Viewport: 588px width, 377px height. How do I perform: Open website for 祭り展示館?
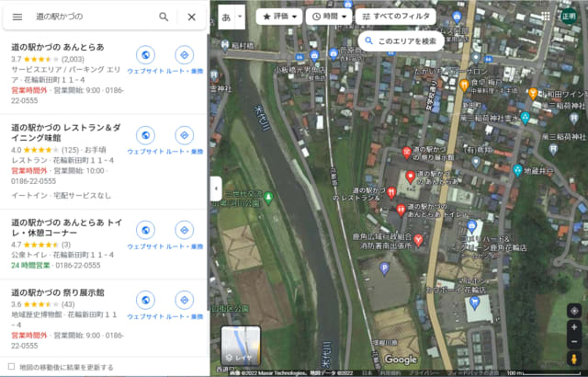pos(145,300)
